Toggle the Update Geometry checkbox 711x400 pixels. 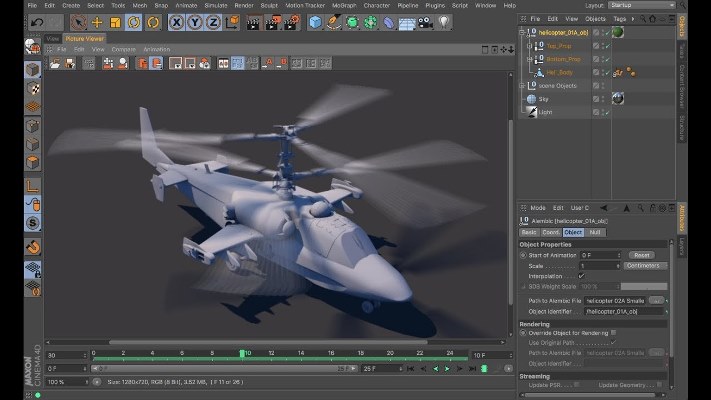659,385
